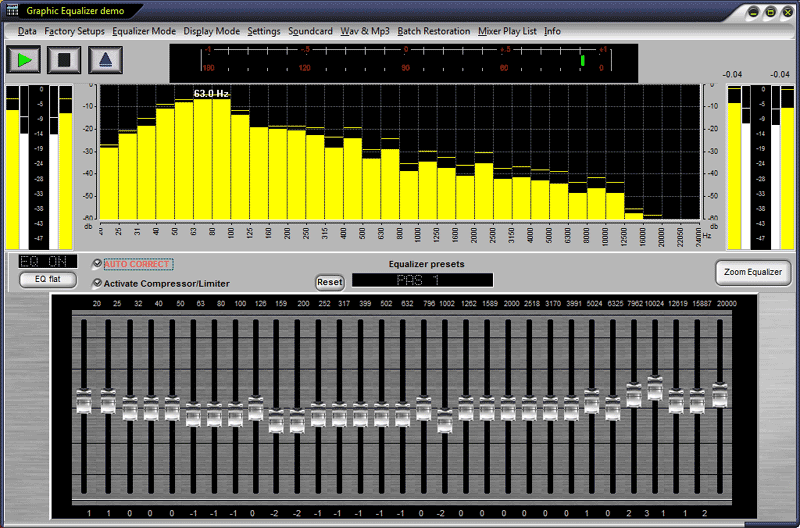Viewport: 800px width, 528px height.
Task: Click the 1002 Hz slider handle
Action: (445, 421)
